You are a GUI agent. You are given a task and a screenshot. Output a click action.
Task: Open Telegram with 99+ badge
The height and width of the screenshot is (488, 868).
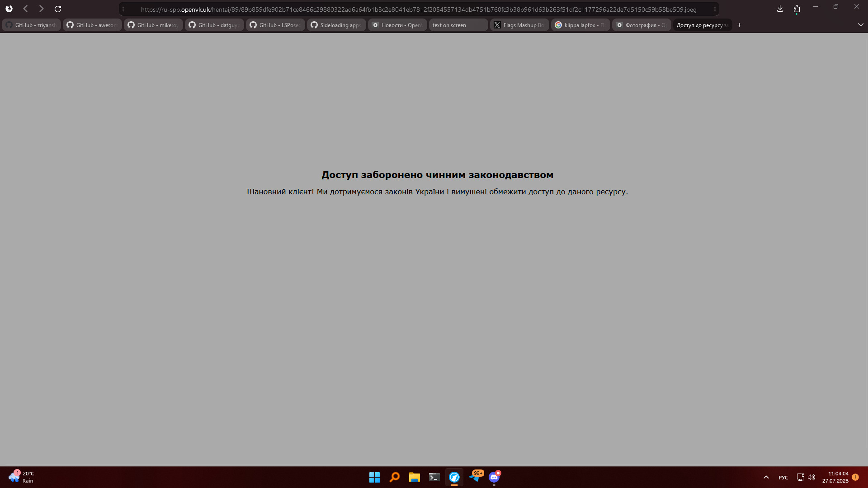click(x=475, y=477)
